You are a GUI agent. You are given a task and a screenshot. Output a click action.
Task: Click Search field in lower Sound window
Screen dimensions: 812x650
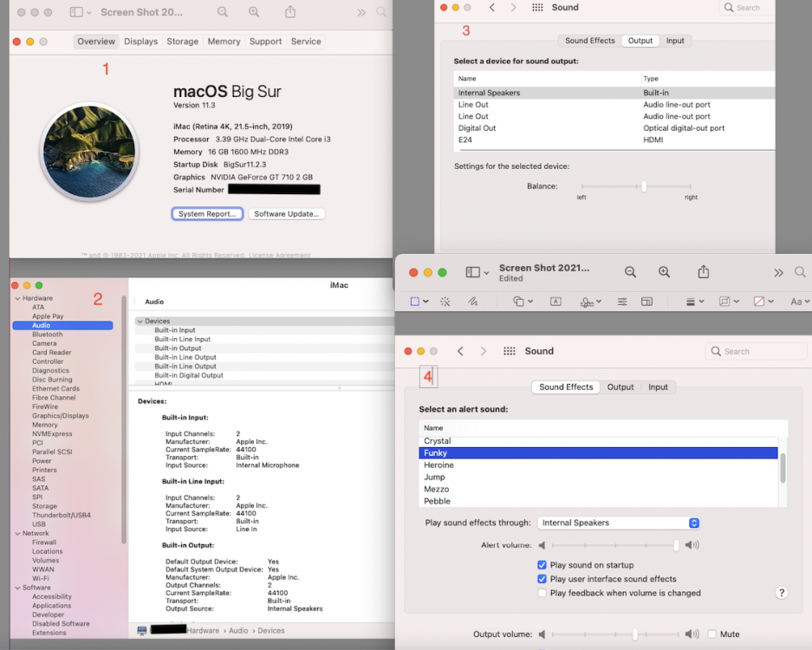coord(756,351)
